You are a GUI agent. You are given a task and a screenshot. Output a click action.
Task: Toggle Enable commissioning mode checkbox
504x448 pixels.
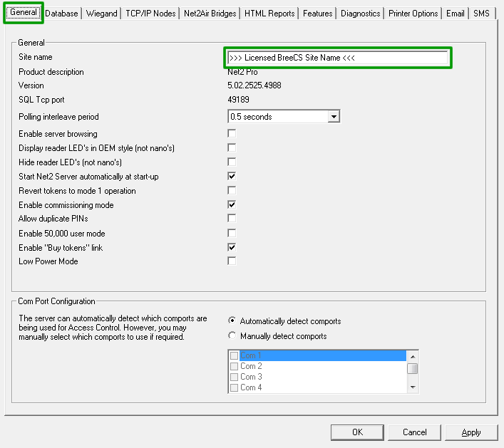pyautogui.click(x=232, y=204)
